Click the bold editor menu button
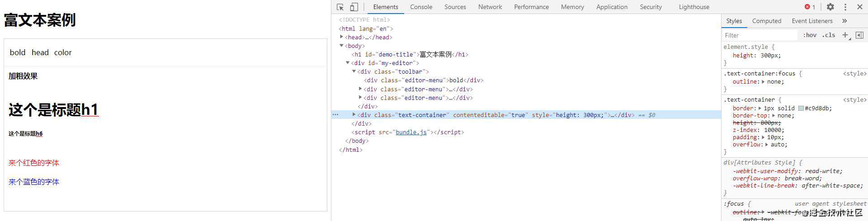 [18, 52]
